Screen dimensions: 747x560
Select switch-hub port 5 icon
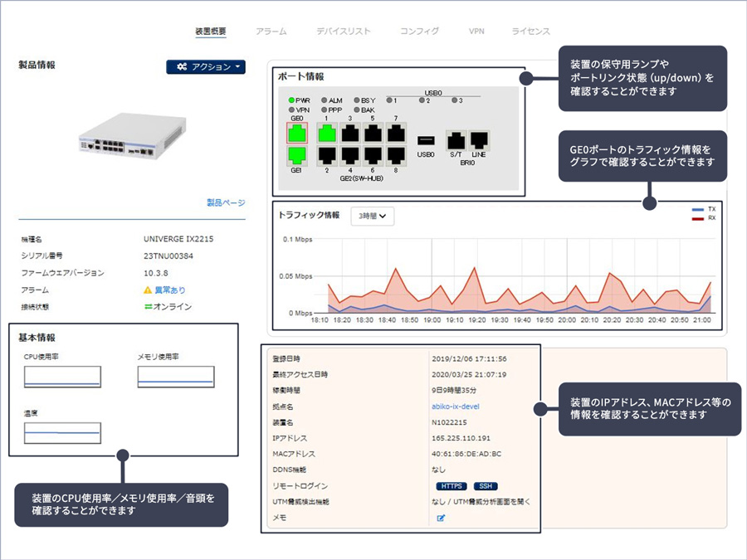click(373, 134)
